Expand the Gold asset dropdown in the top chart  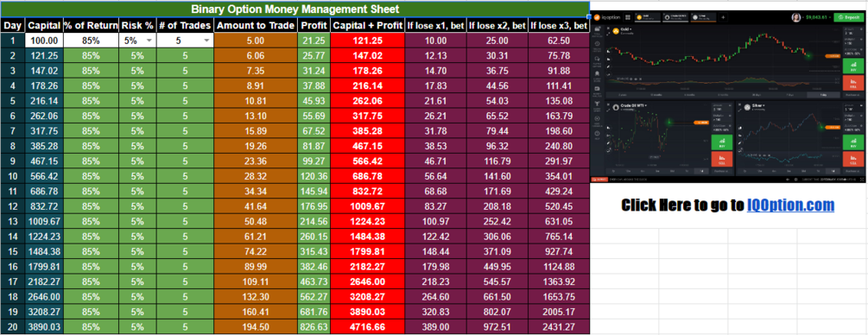[625, 28]
